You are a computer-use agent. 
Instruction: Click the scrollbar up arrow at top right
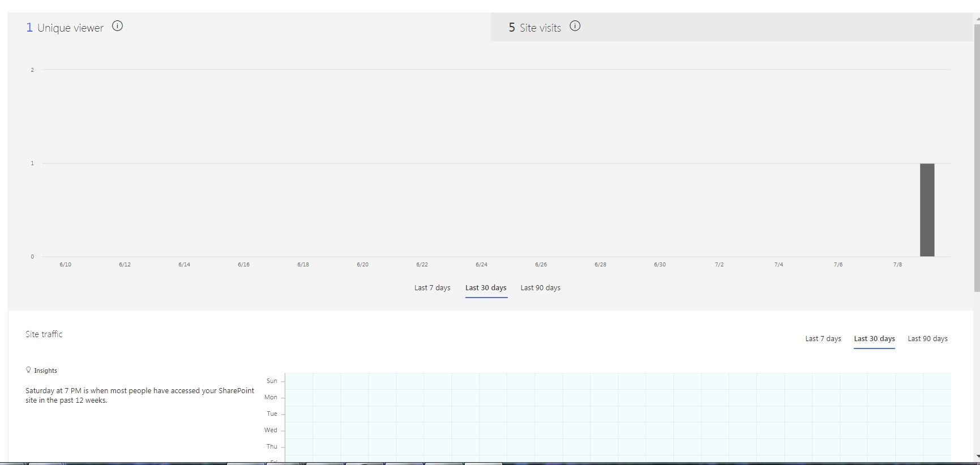click(x=977, y=19)
